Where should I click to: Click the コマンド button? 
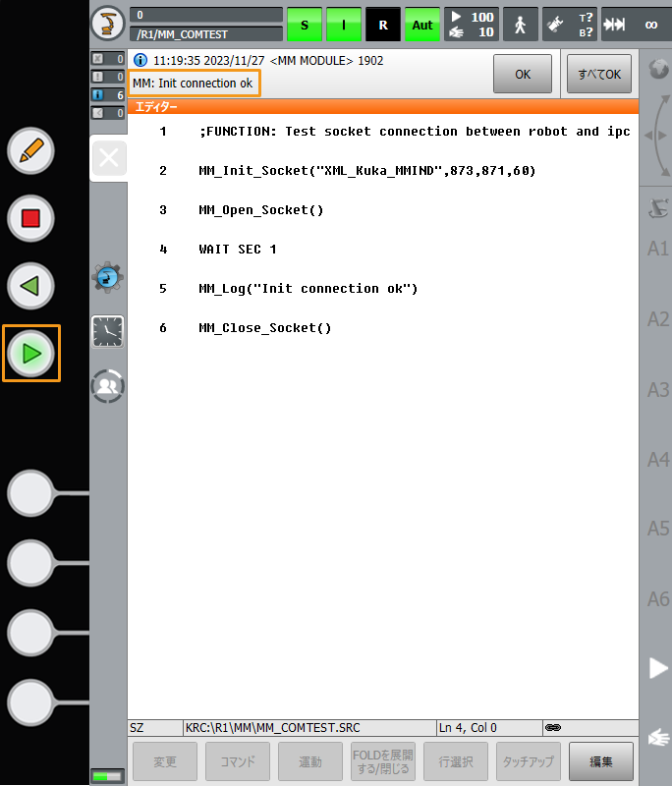click(x=238, y=761)
